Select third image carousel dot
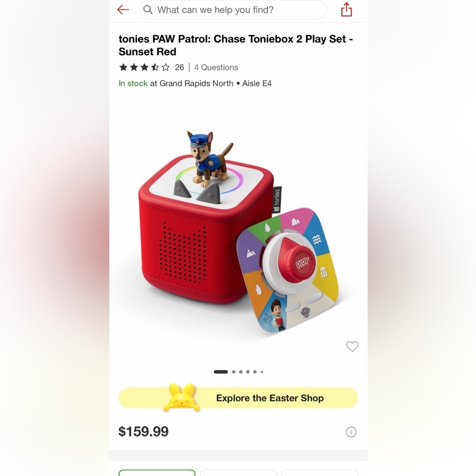This screenshot has width=476, height=476. tap(241, 372)
